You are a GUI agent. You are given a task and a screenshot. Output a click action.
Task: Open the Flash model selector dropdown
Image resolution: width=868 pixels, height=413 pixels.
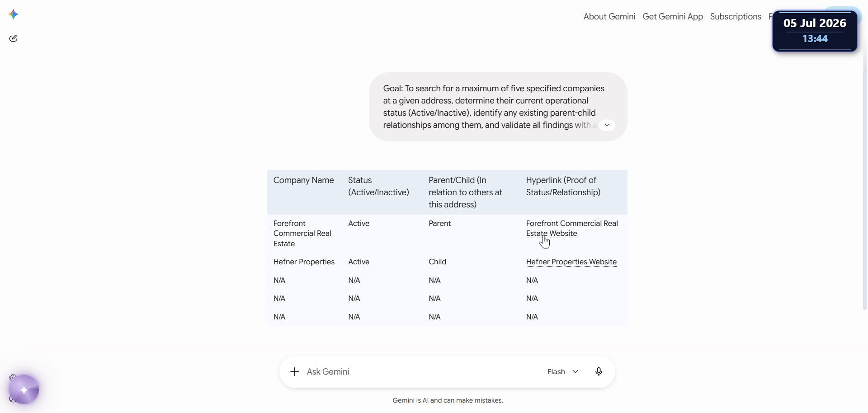(563, 372)
